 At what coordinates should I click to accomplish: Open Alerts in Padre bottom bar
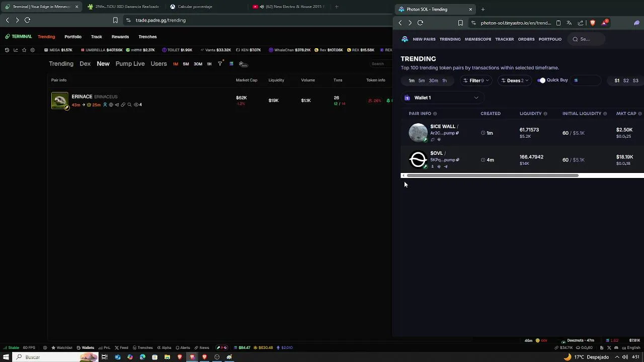(183, 347)
